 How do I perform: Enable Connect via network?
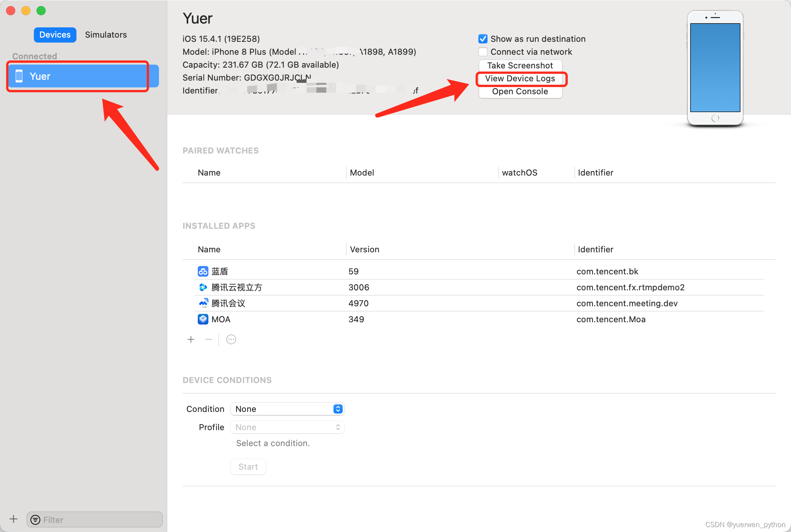[483, 52]
